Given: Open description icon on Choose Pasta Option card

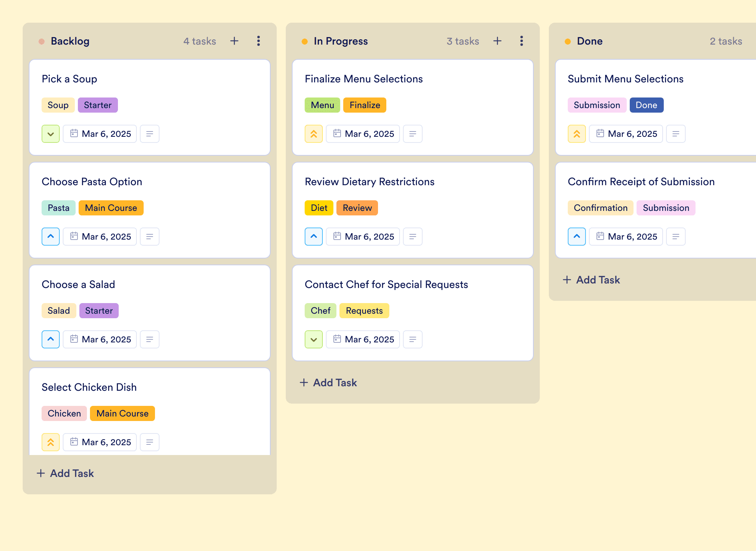Looking at the screenshot, I should coord(150,237).
